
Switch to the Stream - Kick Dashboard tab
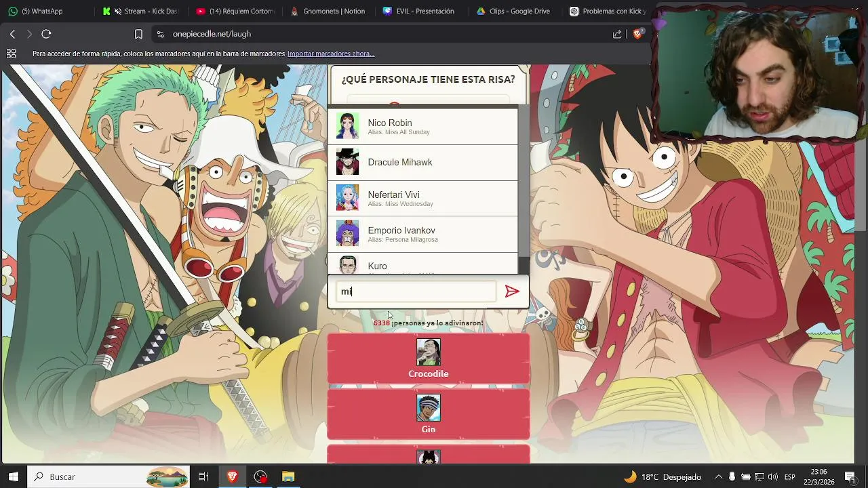(140, 11)
